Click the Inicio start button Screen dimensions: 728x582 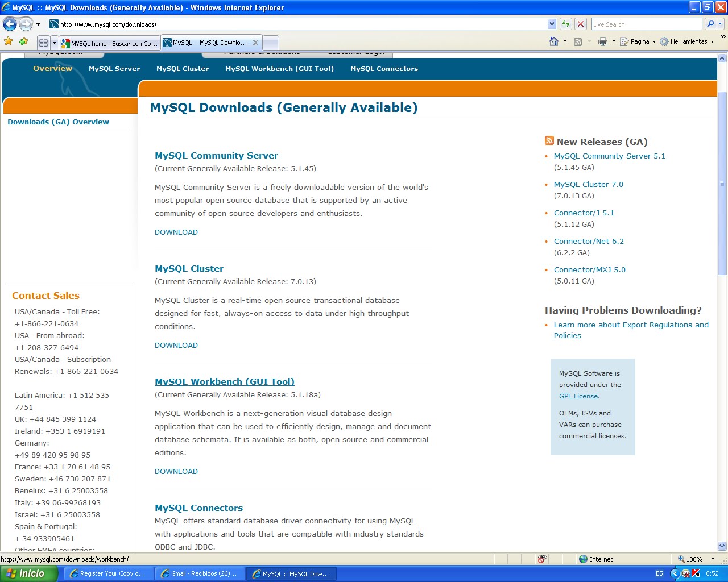(28, 573)
